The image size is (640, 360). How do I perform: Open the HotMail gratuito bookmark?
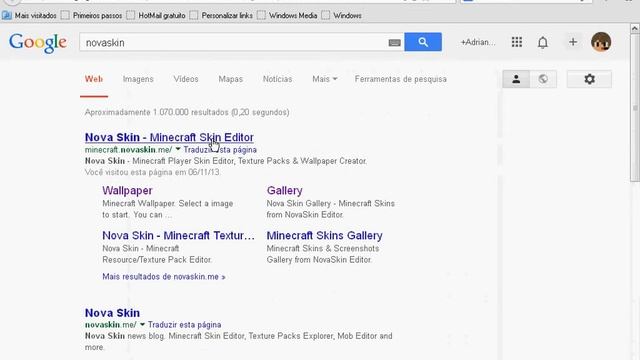(x=156, y=16)
